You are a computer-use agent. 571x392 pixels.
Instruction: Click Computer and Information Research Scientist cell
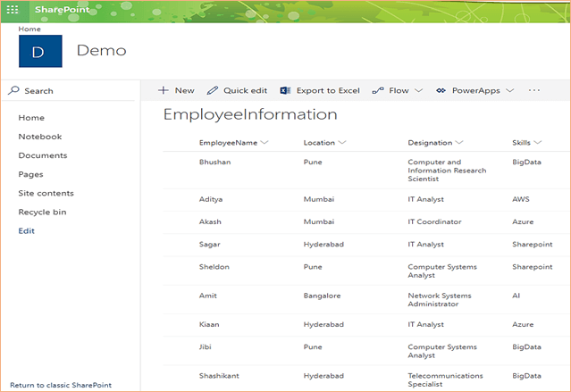pyautogui.click(x=447, y=171)
